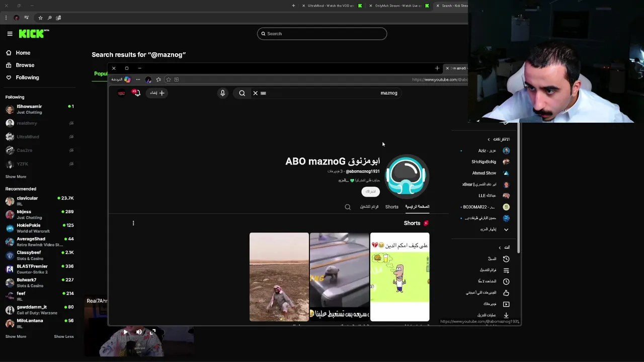Viewport: 644px width, 362px height.
Task: Open YouTube account avatar menu
Action: pyautogui.click(x=121, y=93)
